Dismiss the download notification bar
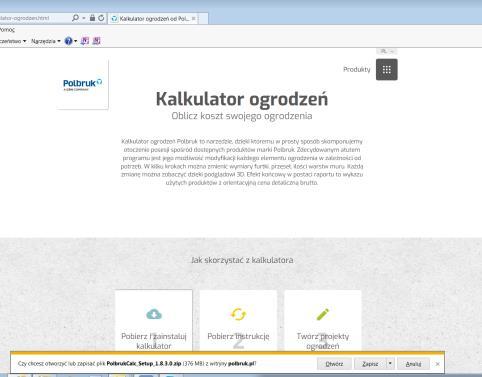482x377 pixels. coord(437,364)
